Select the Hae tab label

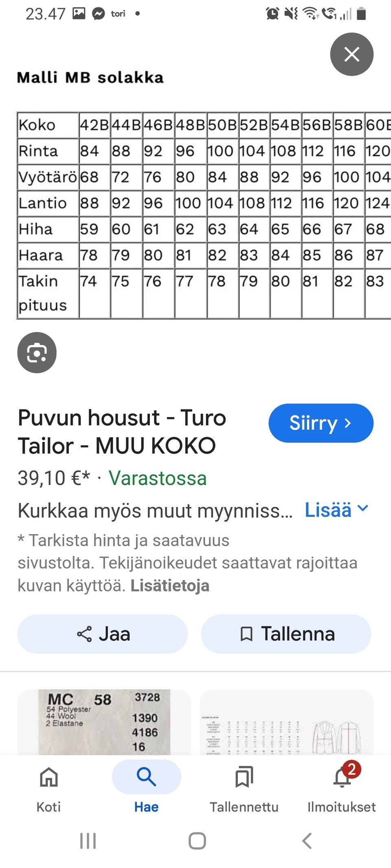click(146, 807)
